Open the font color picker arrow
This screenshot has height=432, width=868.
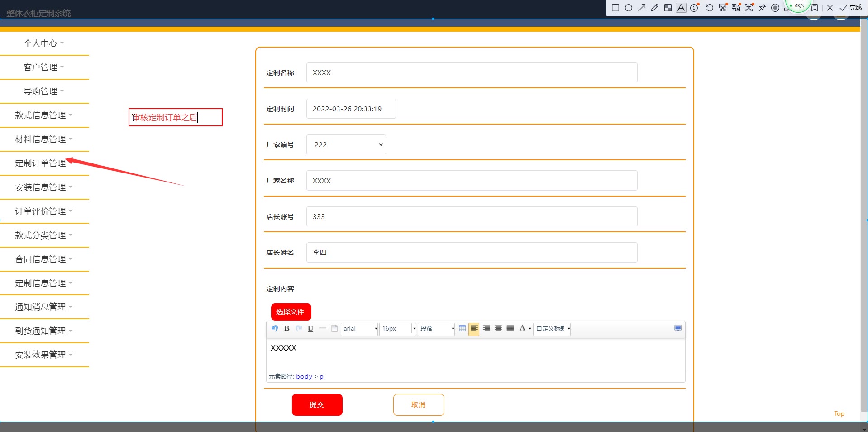tap(529, 329)
